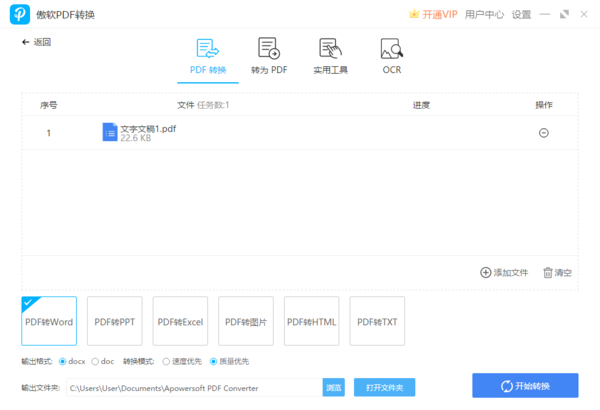This screenshot has height=410, width=600.
Task: Choose 速度优先 conversion mode
Action: 166,361
